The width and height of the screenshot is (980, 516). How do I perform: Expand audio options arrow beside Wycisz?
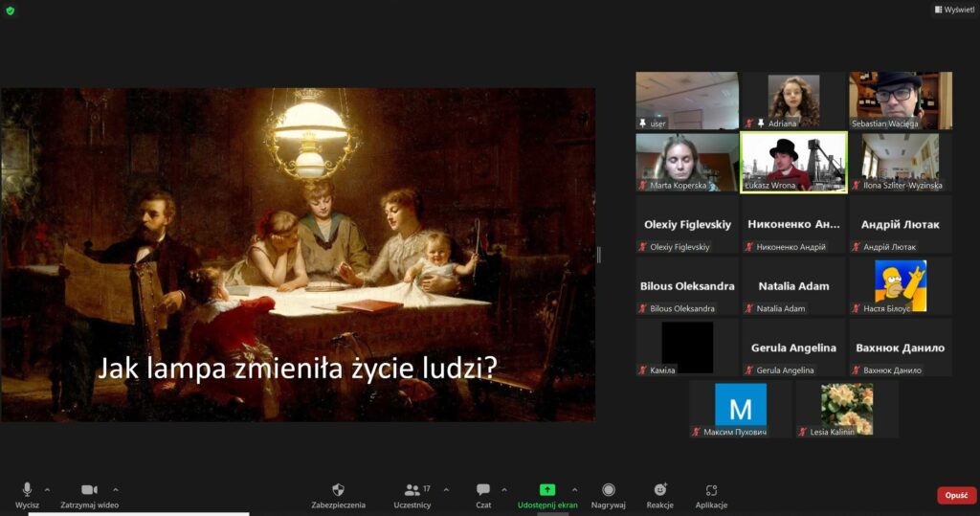[47, 489]
